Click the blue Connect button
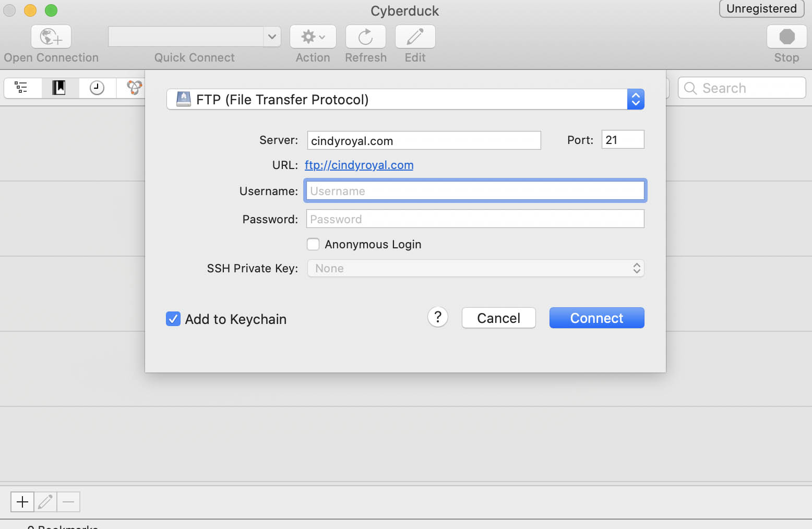Screen dimensions: 812x529 596,318
